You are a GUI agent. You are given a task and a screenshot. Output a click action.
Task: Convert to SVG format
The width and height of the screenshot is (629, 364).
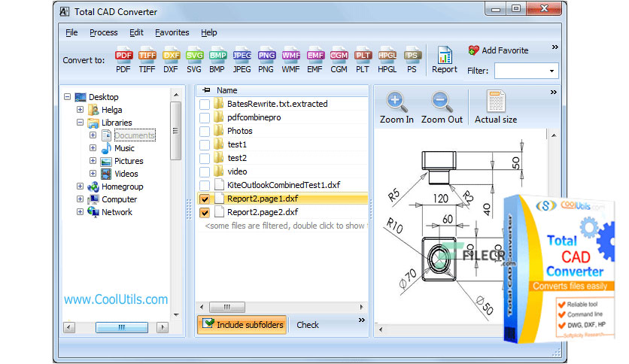194,60
